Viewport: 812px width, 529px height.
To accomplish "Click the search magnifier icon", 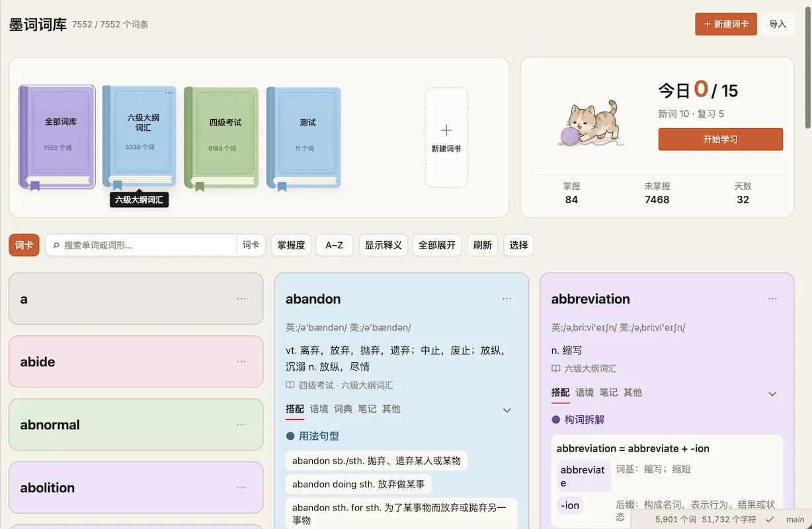I will coord(56,245).
